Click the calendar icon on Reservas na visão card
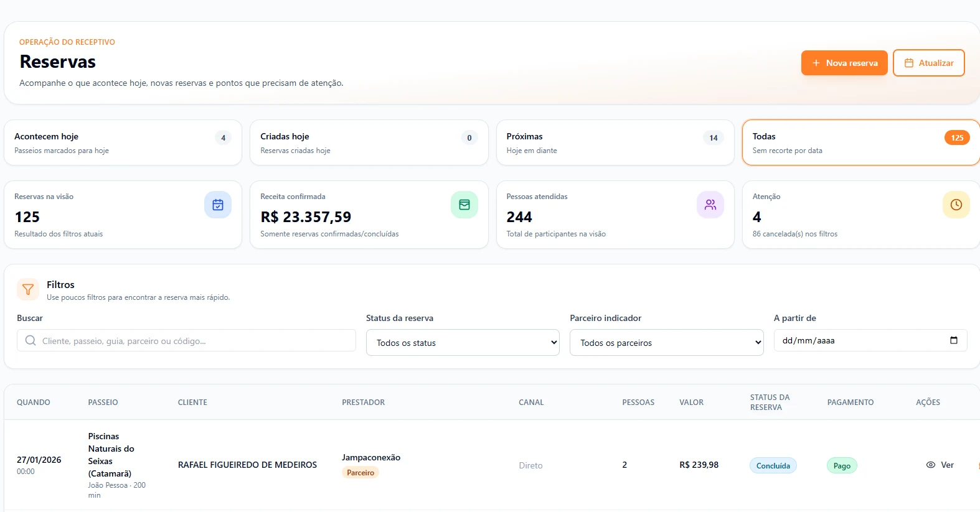This screenshot has width=980, height=512. pyautogui.click(x=218, y=205)
